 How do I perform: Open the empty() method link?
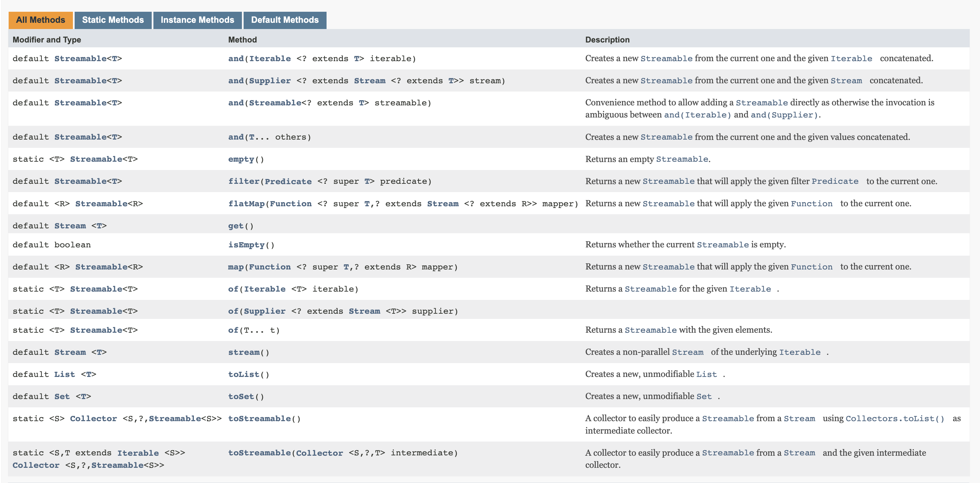241,159
